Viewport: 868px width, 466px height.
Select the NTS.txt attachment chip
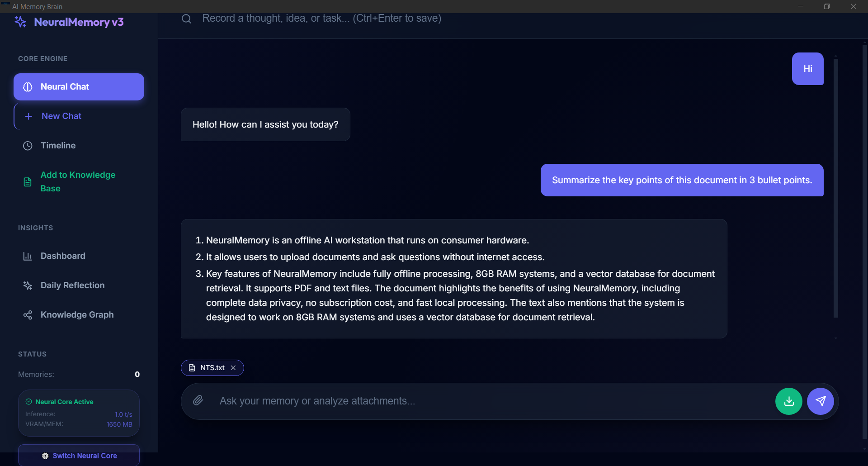click(209, 368)
